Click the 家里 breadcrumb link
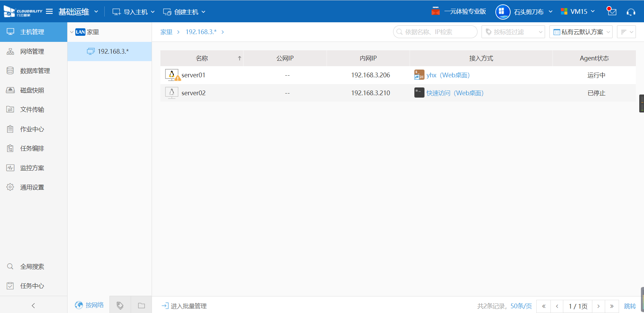This screenshot has height=313, width=644. [166, 32]
